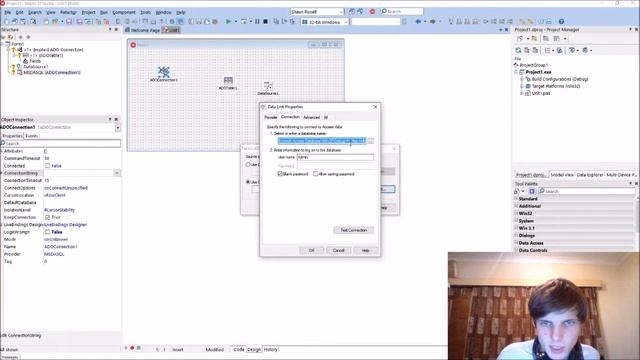Screen dimensions: 640x360
Task: Toggle Allow saving password checkbox
Action: pyautogui.click(x=316, y=174)
